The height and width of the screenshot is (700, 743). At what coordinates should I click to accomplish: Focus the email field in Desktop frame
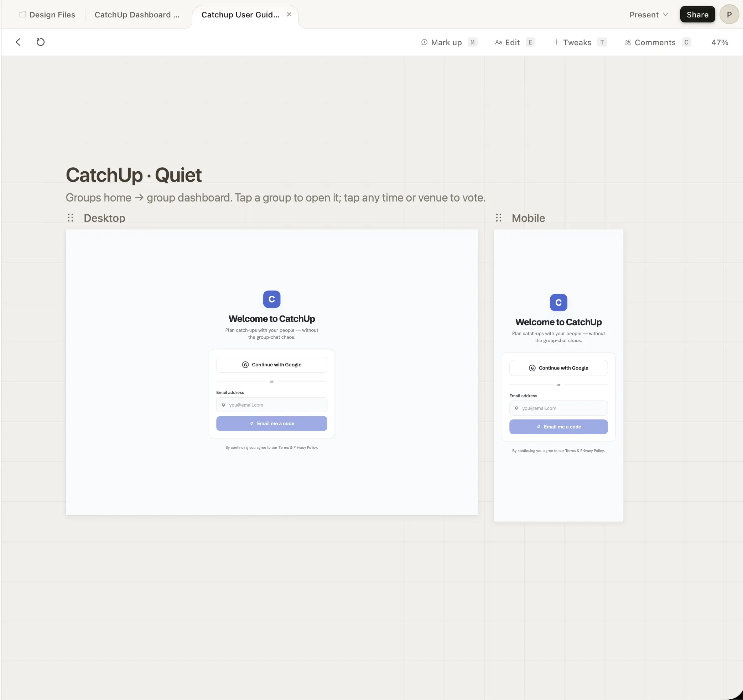pyautogui.click(x=272, y=405)
